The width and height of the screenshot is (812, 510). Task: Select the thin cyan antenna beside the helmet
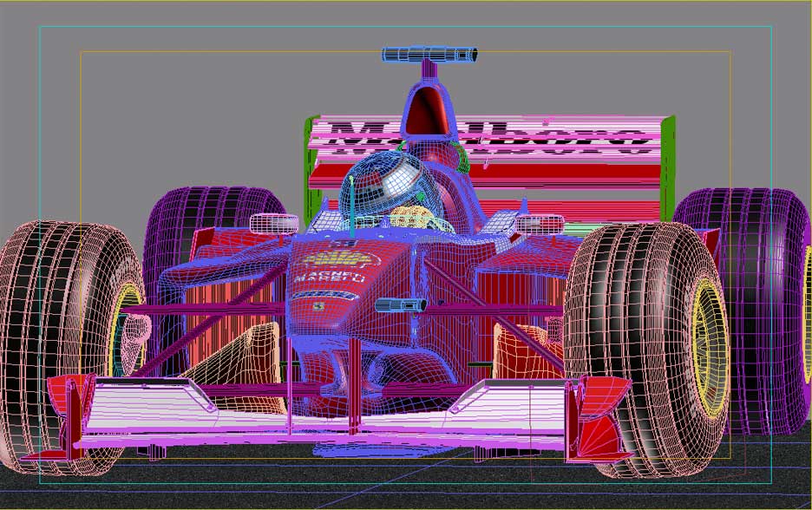352,207
